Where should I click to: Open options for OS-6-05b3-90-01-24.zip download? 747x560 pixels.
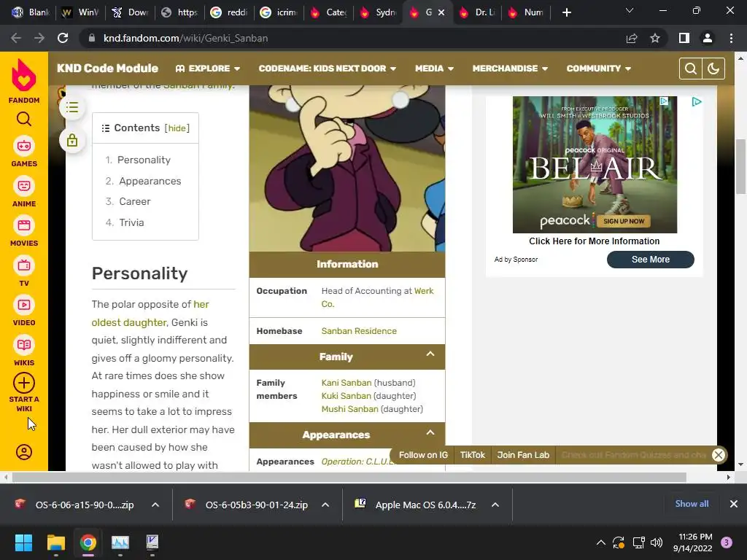click(x=325, y=505)
